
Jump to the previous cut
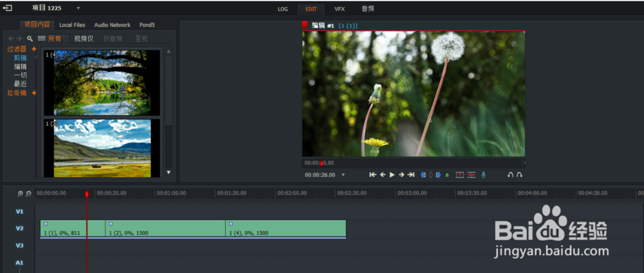pos(372,175)
